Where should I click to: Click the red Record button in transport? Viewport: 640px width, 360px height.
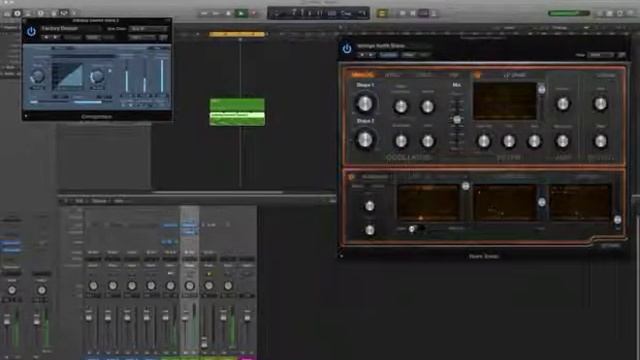[253, 13]
